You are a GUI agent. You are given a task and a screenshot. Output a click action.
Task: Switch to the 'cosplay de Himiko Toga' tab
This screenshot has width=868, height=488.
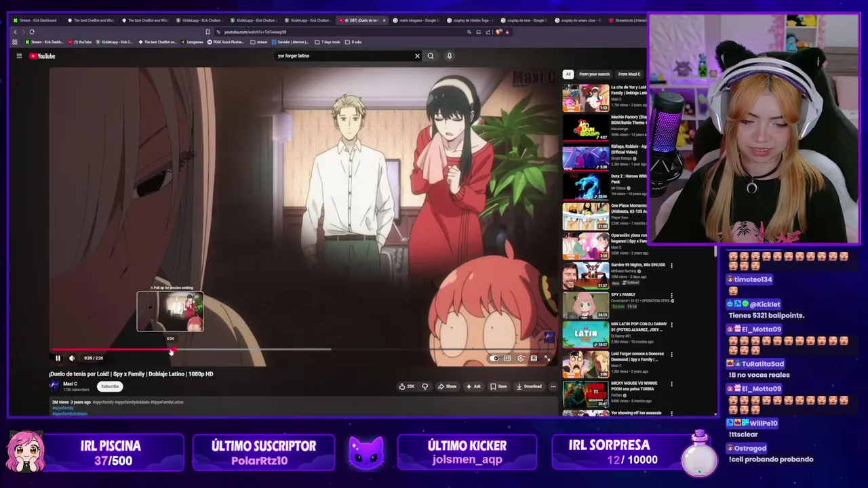pos(471,20)
